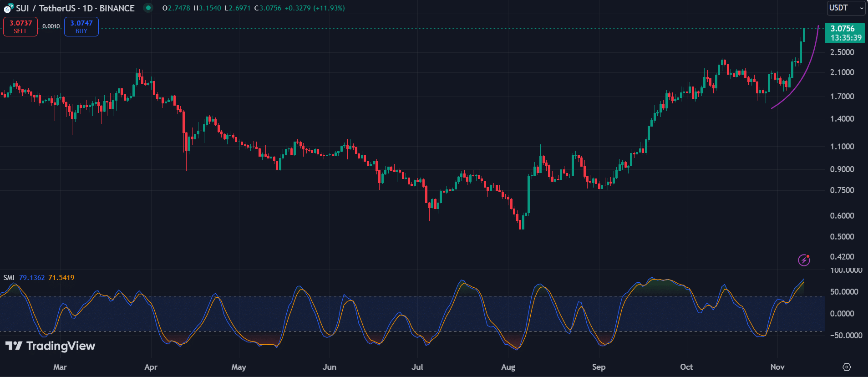Viewport: 868px width, 377px height.
Task: Click the 3.0737 SELL button
Action: pyautogui.click(x=20, y=27)
